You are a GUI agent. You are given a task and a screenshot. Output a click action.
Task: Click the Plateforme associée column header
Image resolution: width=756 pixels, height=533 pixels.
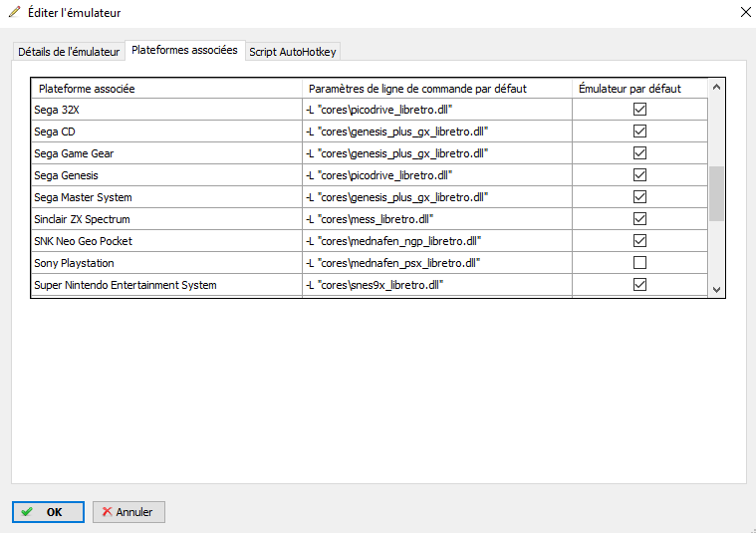click(166, 89)
